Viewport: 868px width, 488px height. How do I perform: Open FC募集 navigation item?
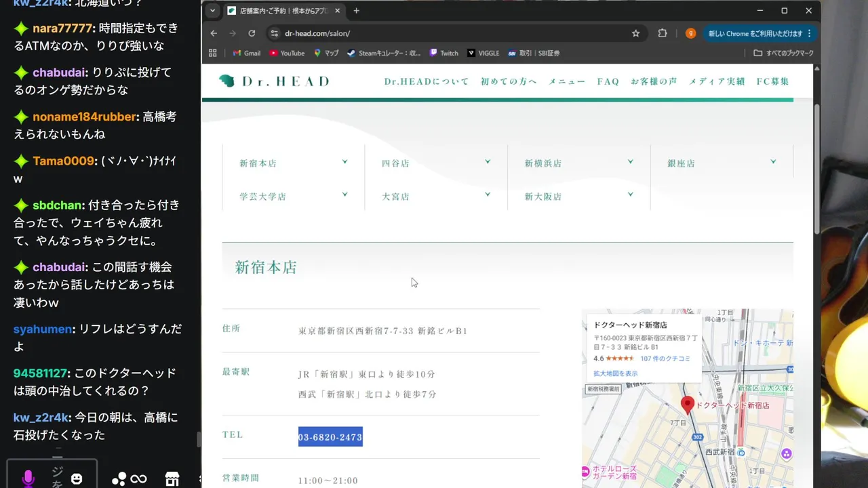tap(773, 81)
